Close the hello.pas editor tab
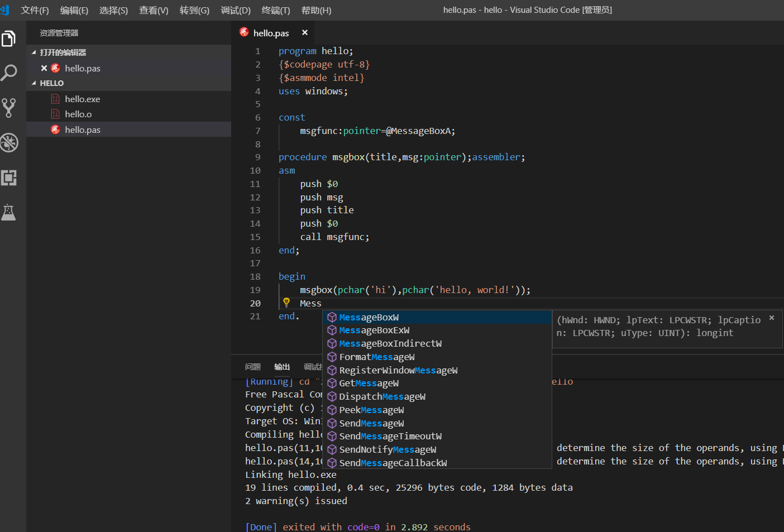The width and height of the screenshot is (784, 532). 305,33
